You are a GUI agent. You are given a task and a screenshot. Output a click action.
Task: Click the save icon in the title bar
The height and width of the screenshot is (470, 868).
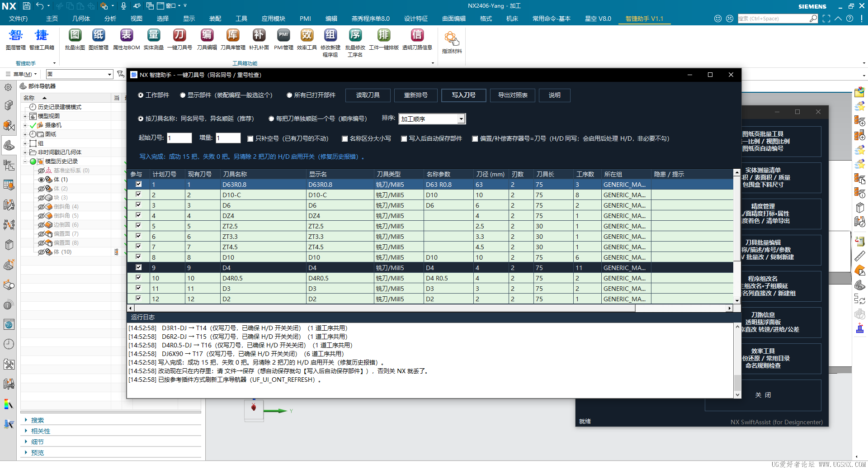27,6
